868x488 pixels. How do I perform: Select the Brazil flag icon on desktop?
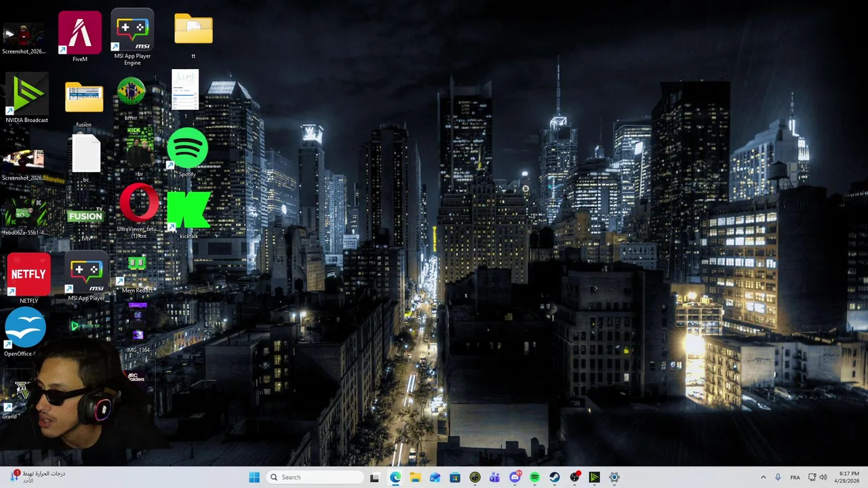tap(131, 98)
